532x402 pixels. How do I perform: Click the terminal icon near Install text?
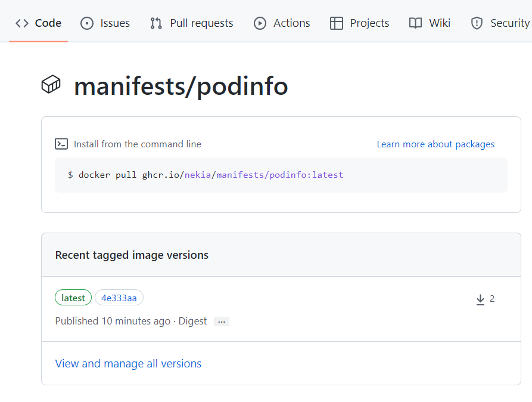[x=61, y=144]
